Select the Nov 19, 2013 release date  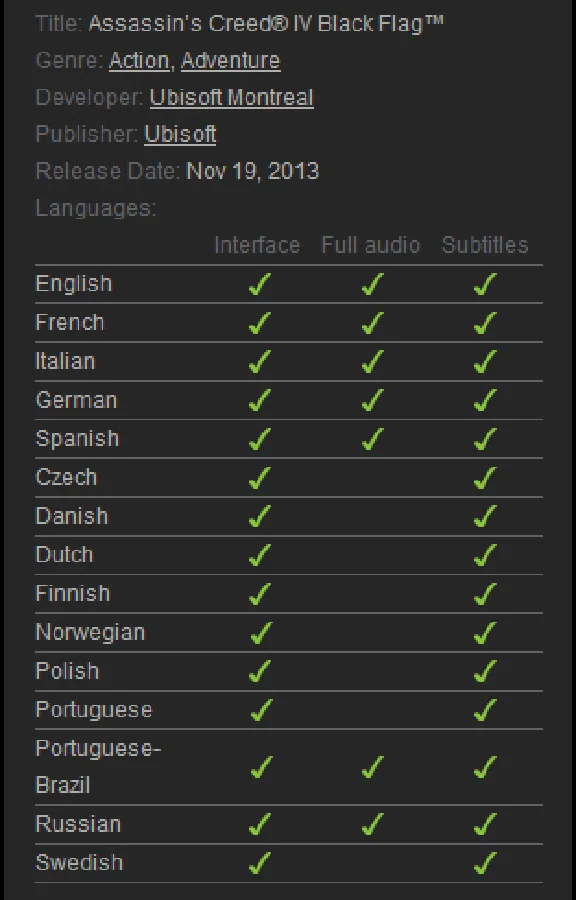tap(252, 171)
